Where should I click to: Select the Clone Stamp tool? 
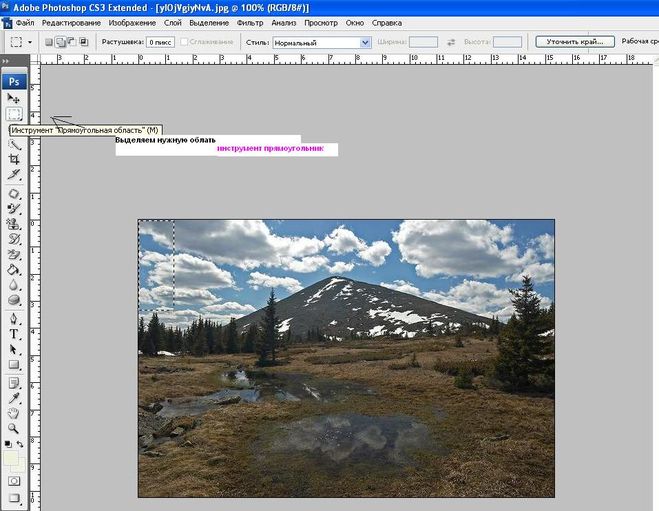tap(14, 224)
